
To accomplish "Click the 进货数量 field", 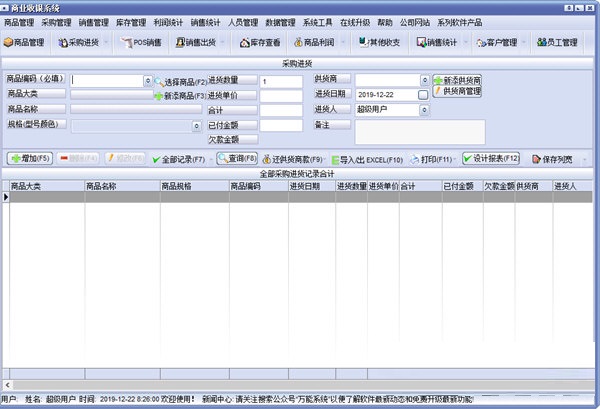I will (x=281, y=81).
